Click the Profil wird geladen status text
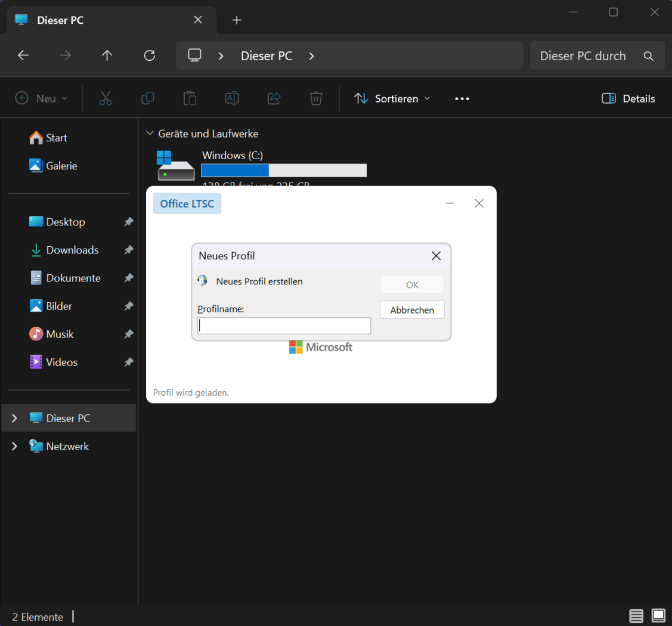This screenshot has width=672, height=626. pyautogui.click(x=191, y=392)
